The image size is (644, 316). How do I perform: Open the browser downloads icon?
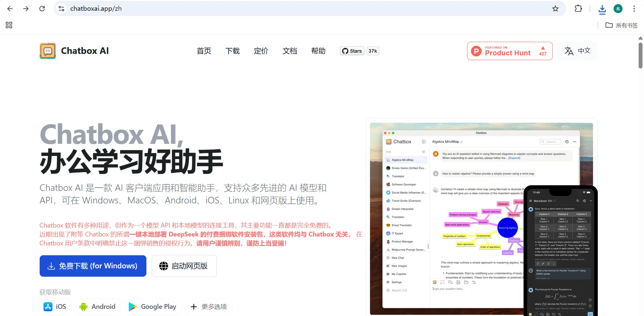pyautogui.click(x=602, y=9)
